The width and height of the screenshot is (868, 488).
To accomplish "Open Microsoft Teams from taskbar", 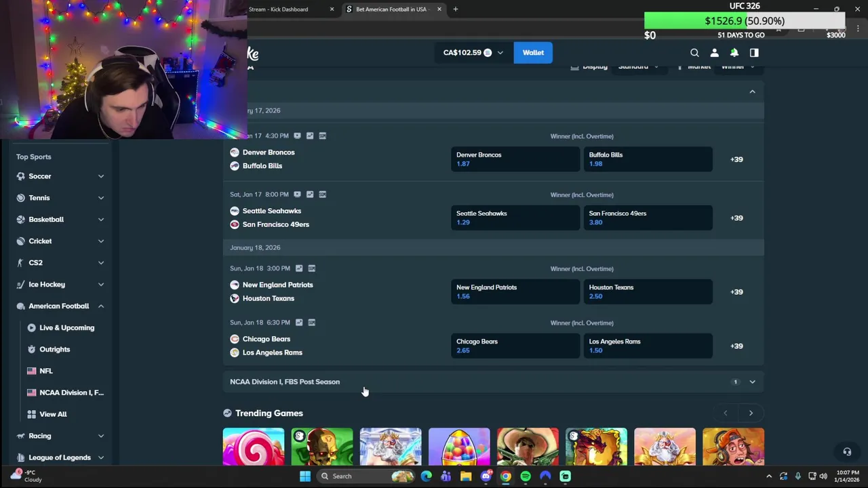I will 446,476.
